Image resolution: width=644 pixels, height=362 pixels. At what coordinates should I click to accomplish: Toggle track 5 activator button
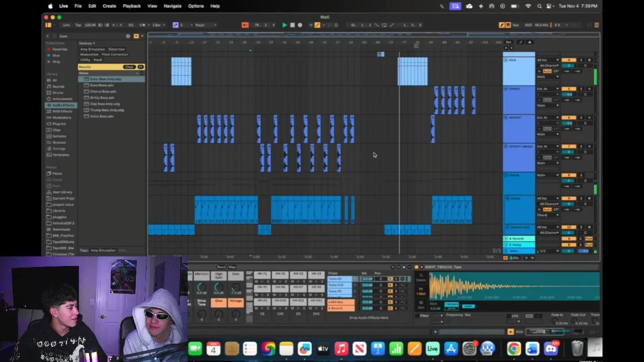coord(569,89)
